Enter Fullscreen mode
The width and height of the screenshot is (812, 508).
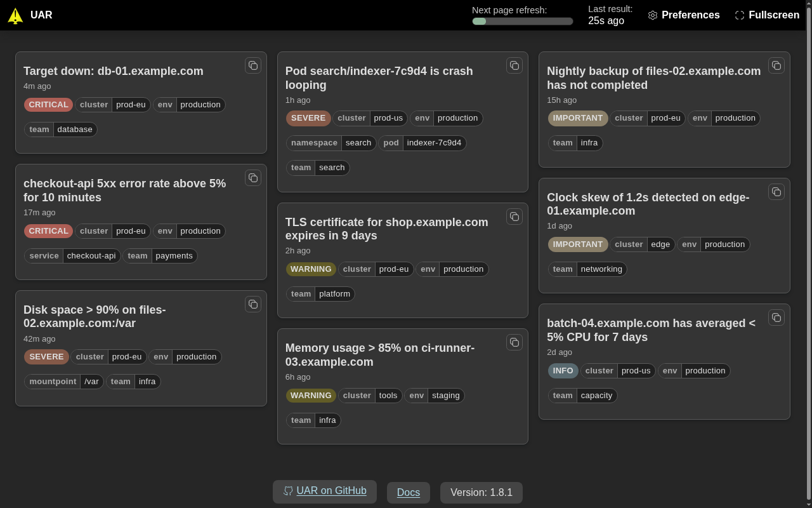767,15
